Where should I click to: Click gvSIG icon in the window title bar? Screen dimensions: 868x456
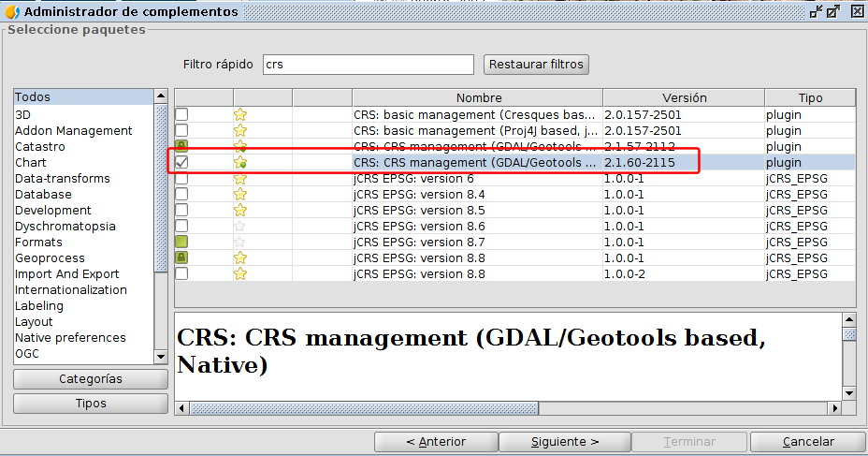11,11
